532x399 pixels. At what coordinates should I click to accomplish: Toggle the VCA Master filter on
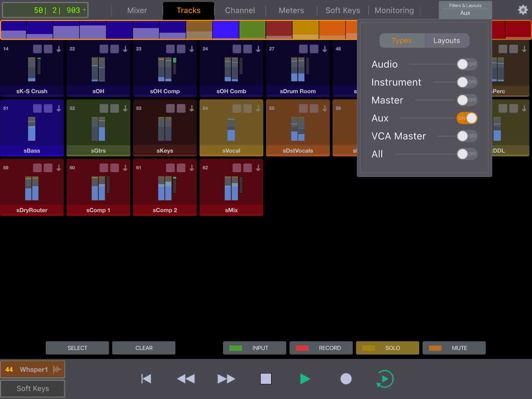tap(467, 136)
